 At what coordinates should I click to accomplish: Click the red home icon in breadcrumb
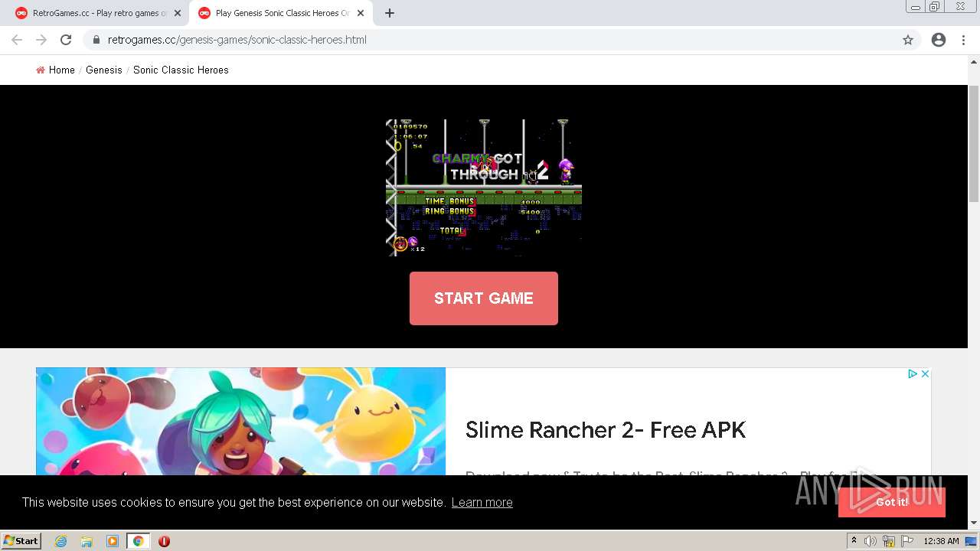41,70
